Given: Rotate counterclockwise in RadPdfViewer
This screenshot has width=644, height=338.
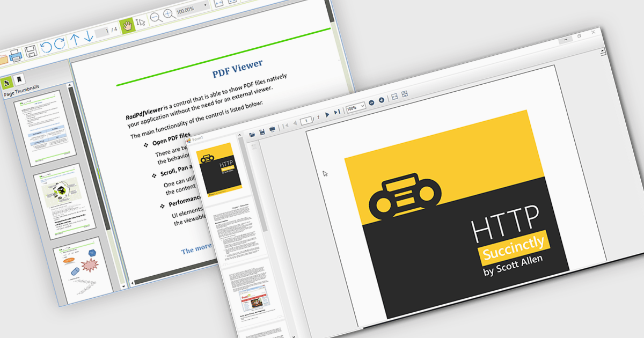Looking at the screenshot, I should pyautogui.click(x=46, y=46).
